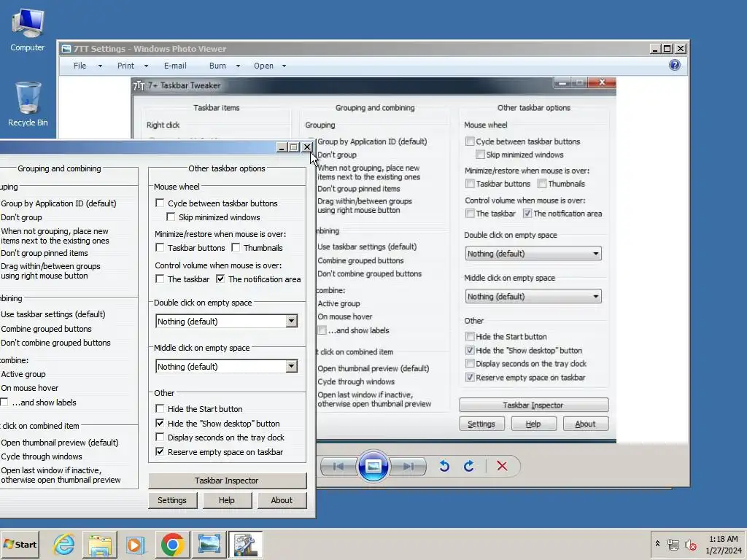Click Open in Photo Viewer toolbar
This screenshot has height=560, width=747.
coord(263,66)
